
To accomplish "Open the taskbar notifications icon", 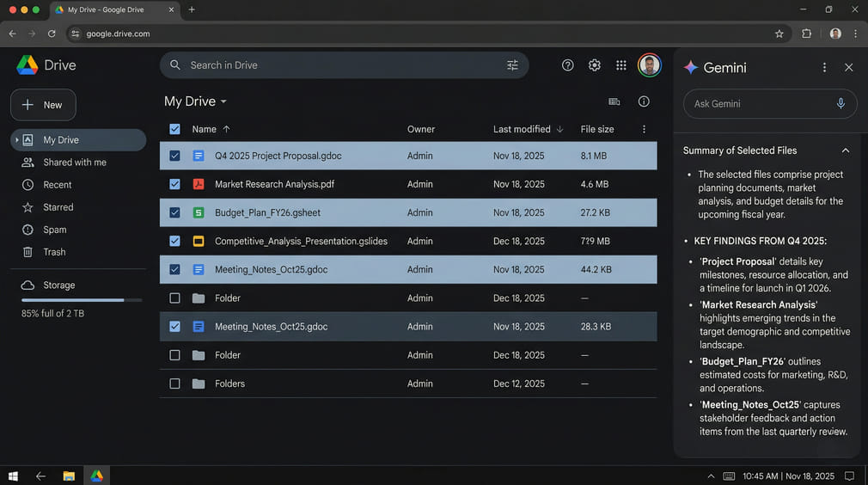I will (x=849, y=476).
